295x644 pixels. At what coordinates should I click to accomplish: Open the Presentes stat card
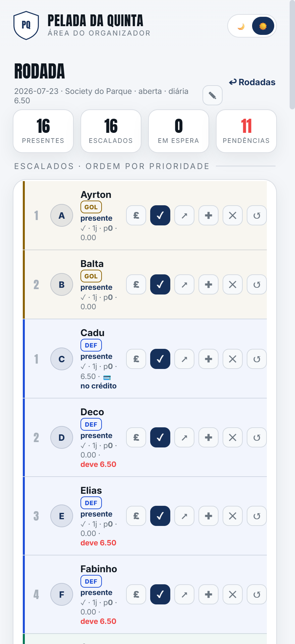click(x=43, y=131)
